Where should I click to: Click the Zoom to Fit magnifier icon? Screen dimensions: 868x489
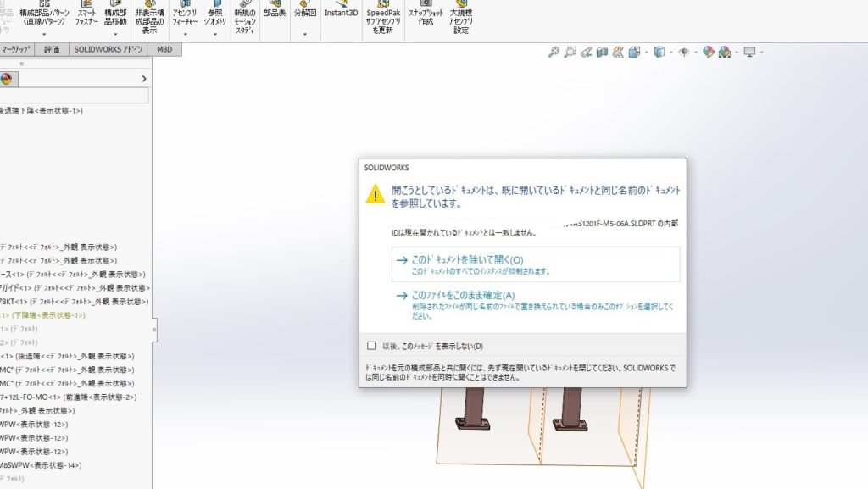click(x=554, y=53)
